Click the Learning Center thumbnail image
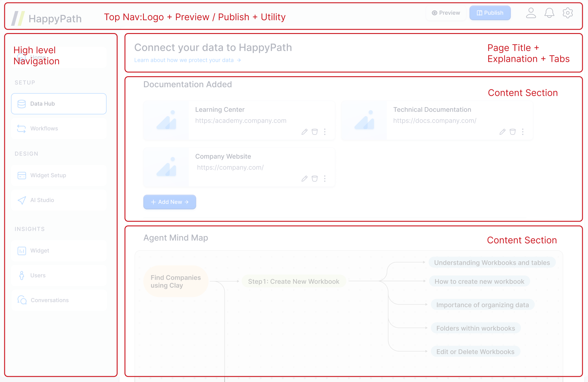 166,121
